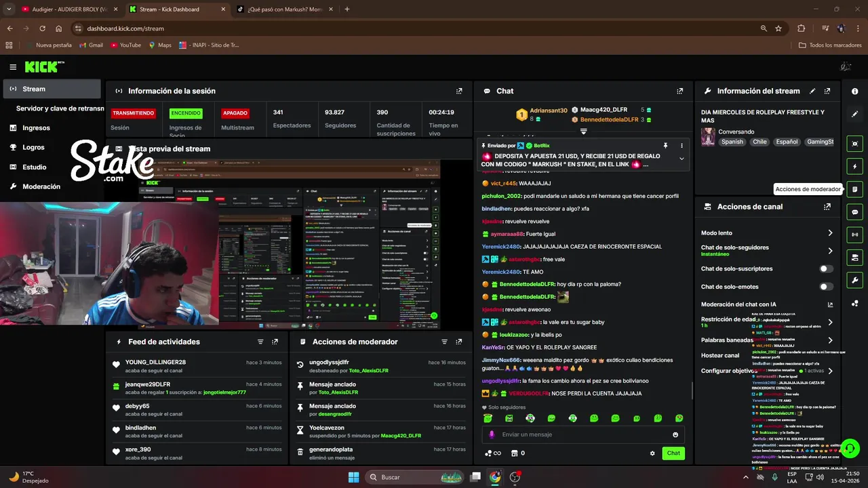The height and width of the screenshot is (488, 868).
Task: Pop out the Feed de actividades panel
Action: pos(275,342)
